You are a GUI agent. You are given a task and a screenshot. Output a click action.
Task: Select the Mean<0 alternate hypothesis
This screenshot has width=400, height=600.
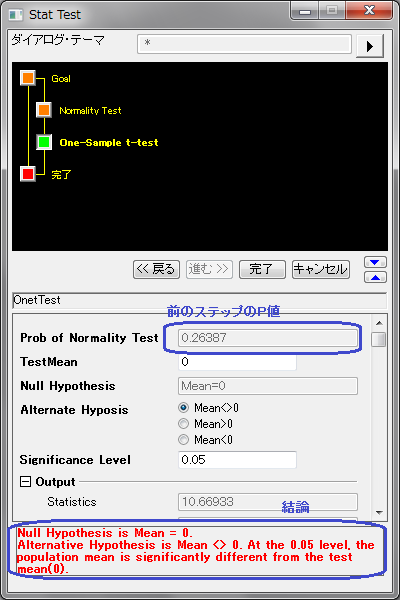click(184, 440)
